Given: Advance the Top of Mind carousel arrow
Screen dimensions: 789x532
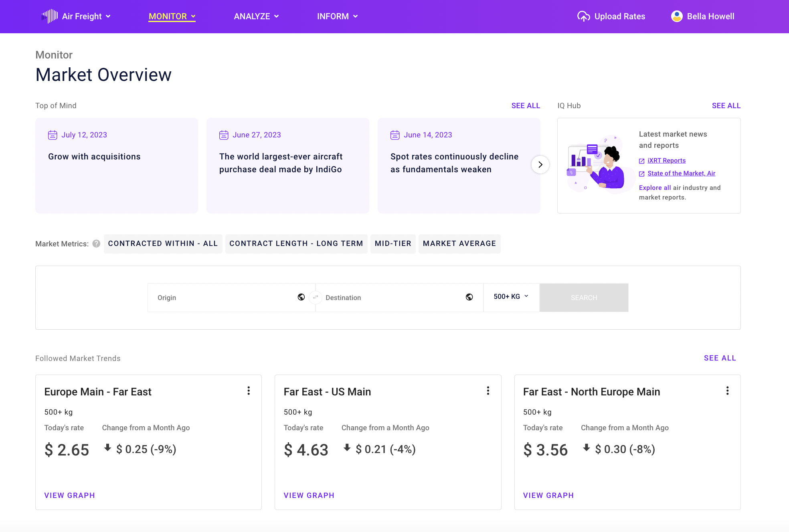Looking at the screenshot, I should coord(540,165).
